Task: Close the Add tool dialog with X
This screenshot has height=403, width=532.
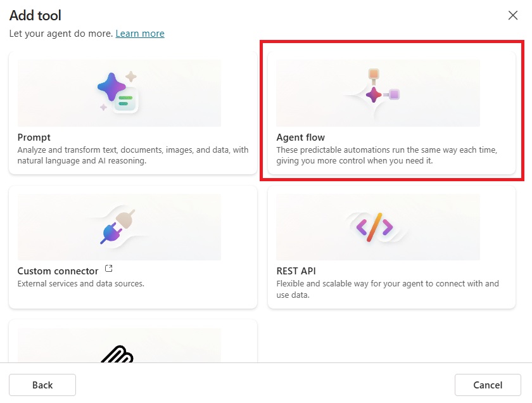Action: tap(513, 16)
